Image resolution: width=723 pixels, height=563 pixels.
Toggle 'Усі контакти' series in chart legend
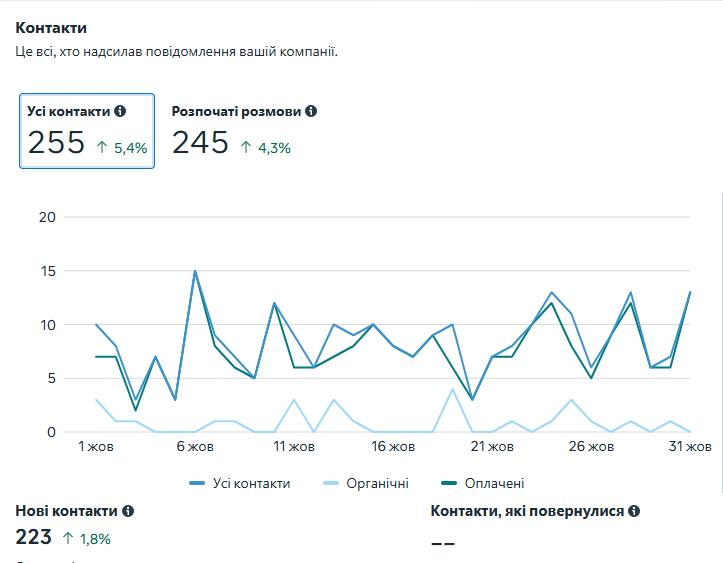click(240, 483)
